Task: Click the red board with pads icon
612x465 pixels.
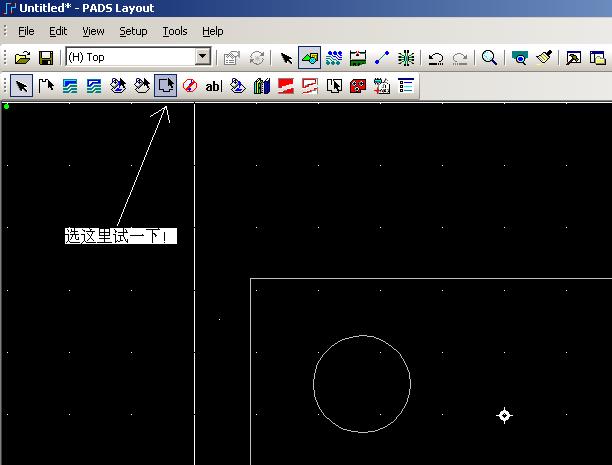Action: 358,86
